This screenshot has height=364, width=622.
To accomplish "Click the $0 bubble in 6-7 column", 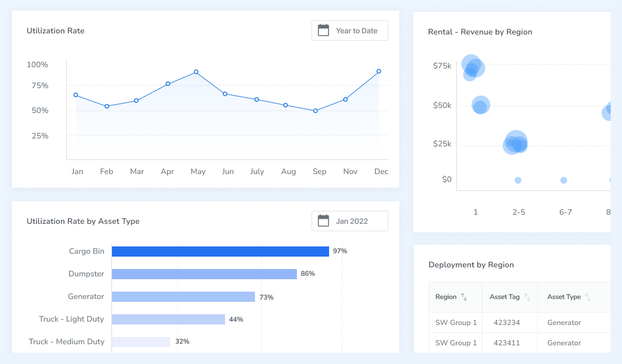I will tap(564, 180).
